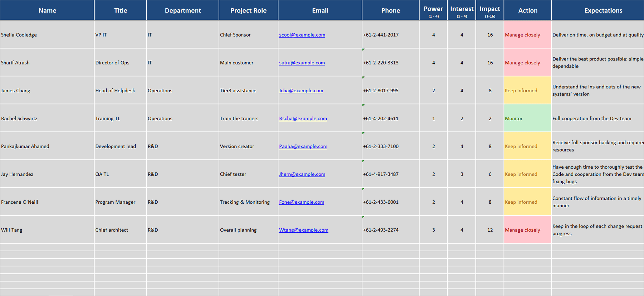Select the Will Tang name cell
Viewport: 644px width, 296px height.
click(47, 230)
